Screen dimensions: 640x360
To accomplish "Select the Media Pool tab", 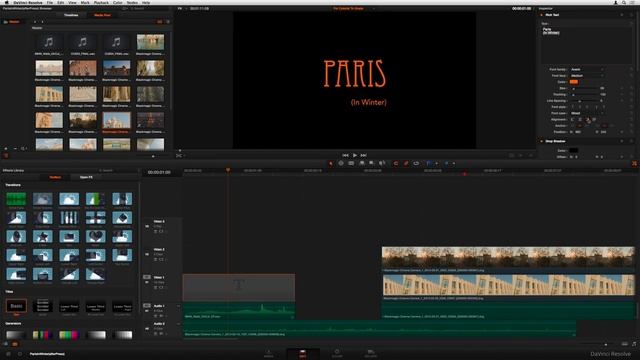I will (102, 15).
